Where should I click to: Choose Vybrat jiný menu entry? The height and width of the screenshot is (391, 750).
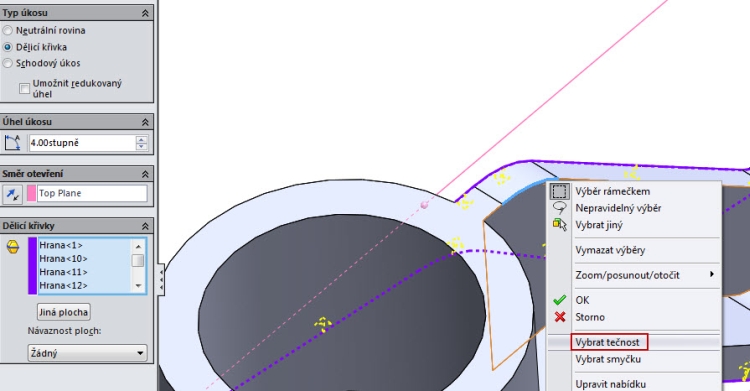(599, 225)
